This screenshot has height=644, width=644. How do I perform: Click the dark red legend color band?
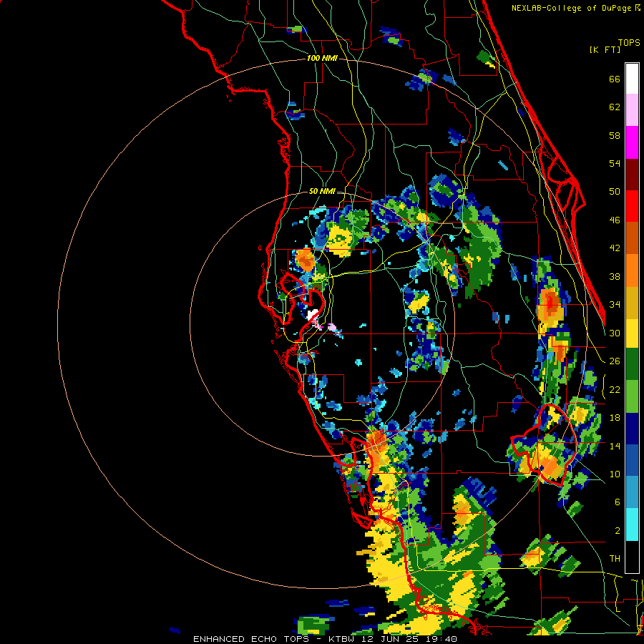click(632, 175)
